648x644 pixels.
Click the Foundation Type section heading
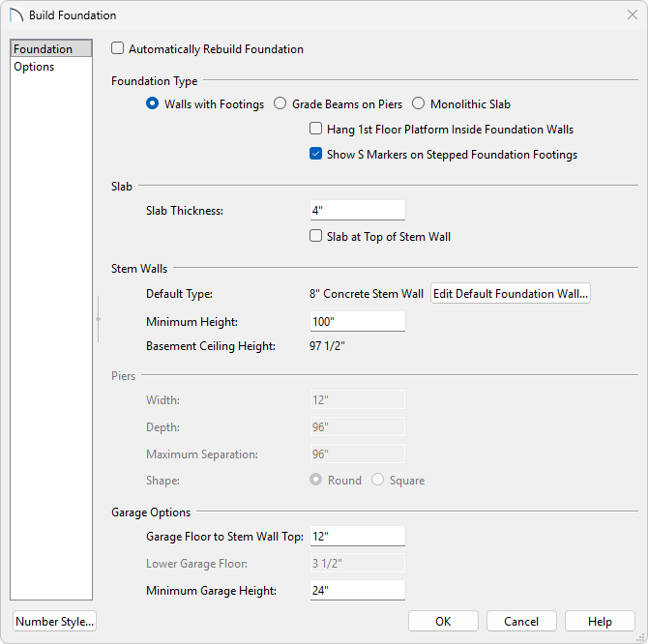[154, 81]
